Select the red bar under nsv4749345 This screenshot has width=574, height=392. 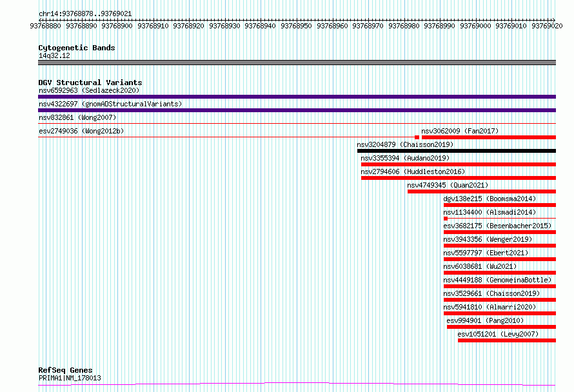point(482,191)
